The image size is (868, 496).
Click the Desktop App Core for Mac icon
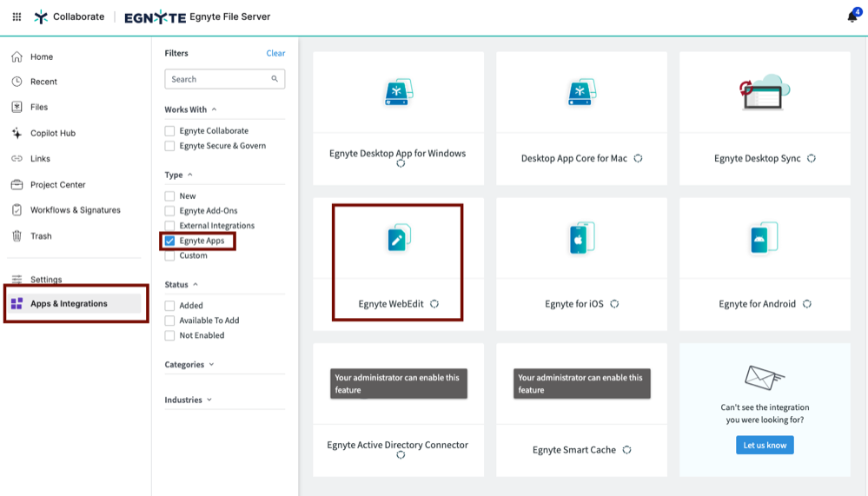point(581,92)
